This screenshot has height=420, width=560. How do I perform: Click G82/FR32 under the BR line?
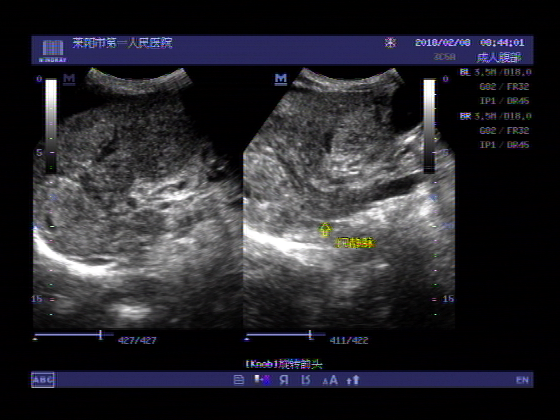pos(504,131)
